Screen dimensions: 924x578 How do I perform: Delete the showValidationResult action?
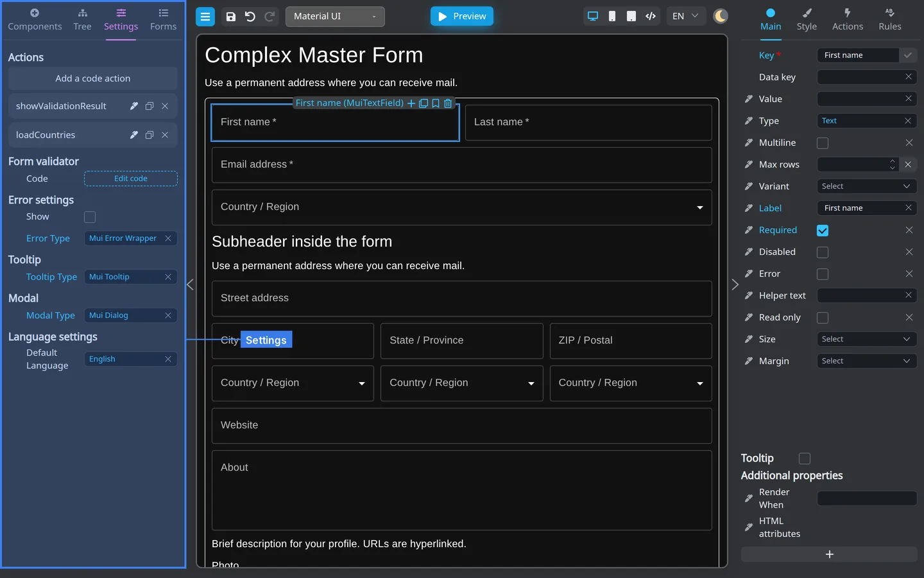[165, 106]
